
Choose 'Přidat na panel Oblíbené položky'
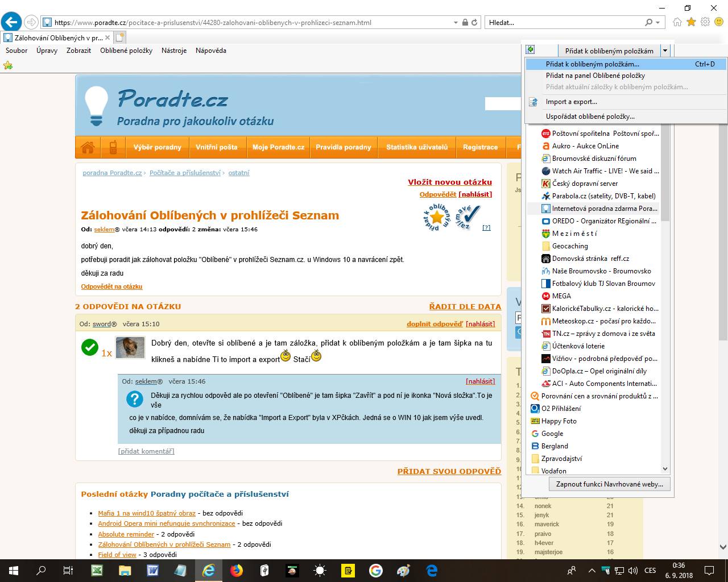click(x=626, y=76)
